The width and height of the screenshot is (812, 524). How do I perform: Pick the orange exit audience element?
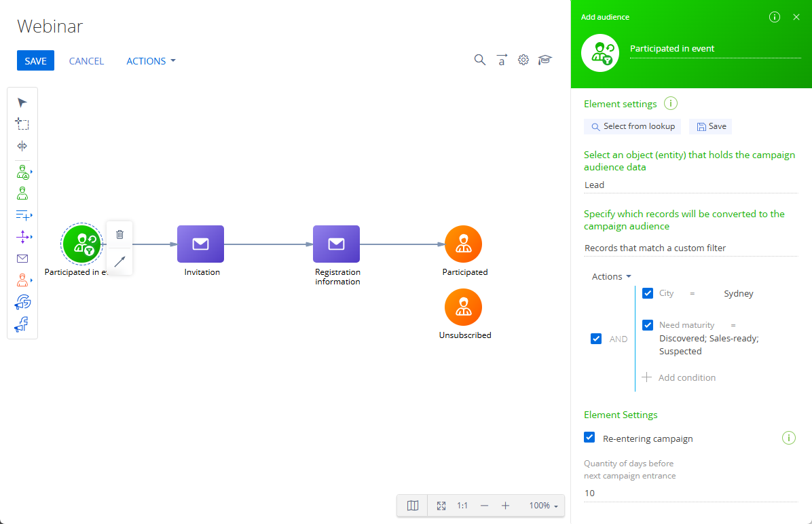23,280
